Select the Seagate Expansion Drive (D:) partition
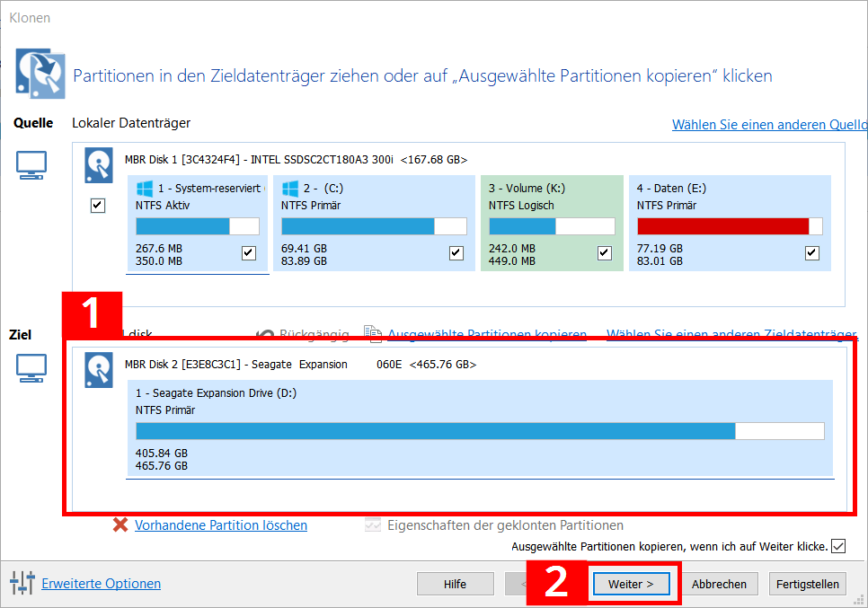This screenshot has width=868, height=608. pos(480,427)
